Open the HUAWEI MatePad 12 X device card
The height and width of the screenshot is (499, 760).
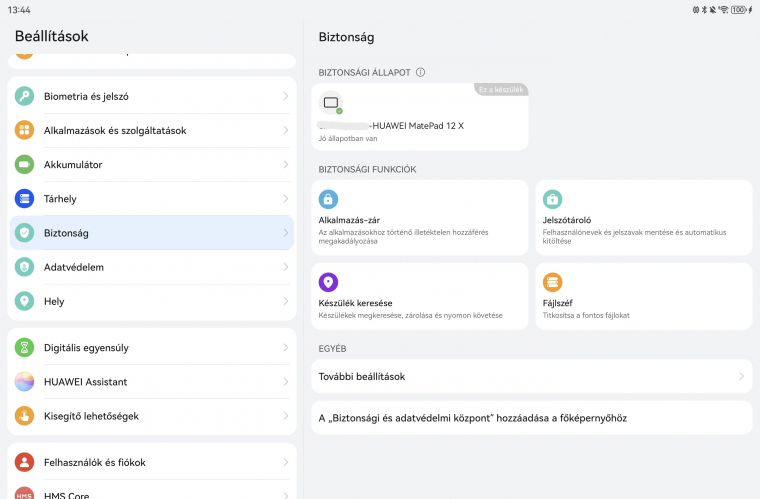click(x=419, y=118)
